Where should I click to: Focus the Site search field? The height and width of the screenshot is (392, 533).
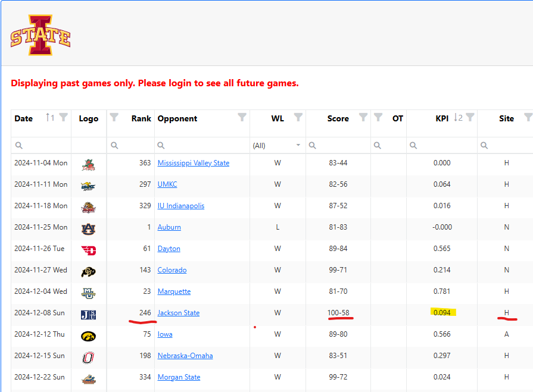(506, 145)
